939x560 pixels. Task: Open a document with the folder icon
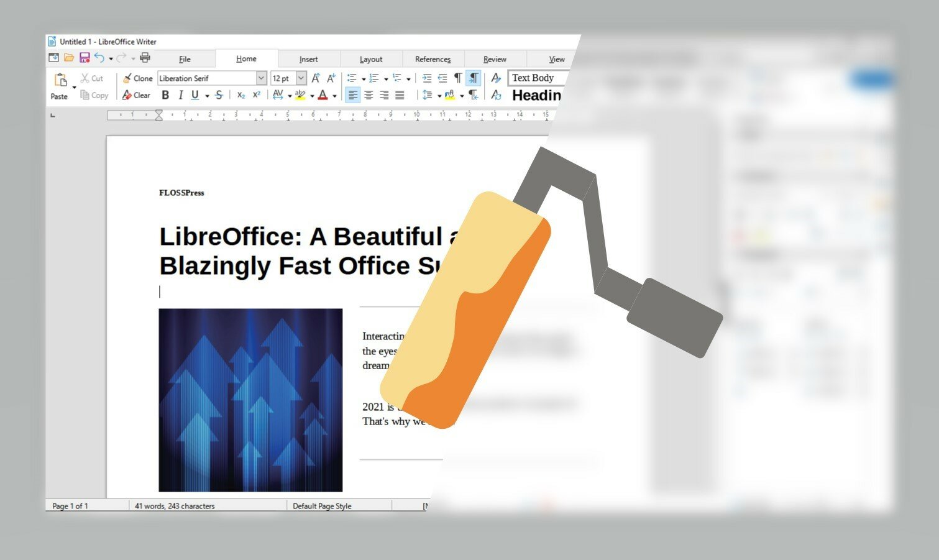[x=69, y=58]
